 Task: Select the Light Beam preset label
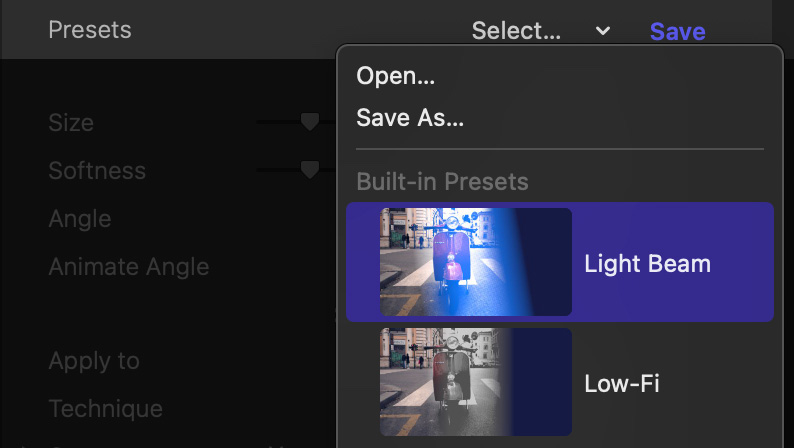pos(647,264)
